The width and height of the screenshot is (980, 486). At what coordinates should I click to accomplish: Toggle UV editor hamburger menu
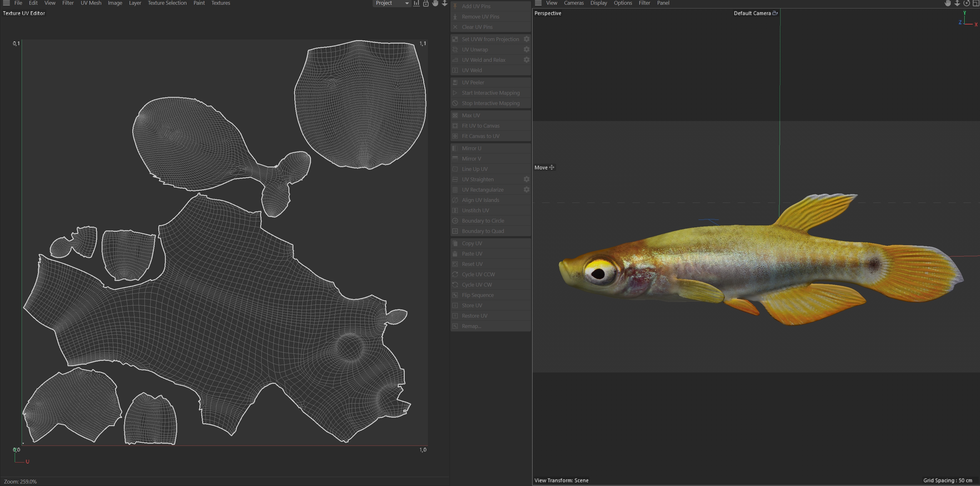click(x=7, y=3)
